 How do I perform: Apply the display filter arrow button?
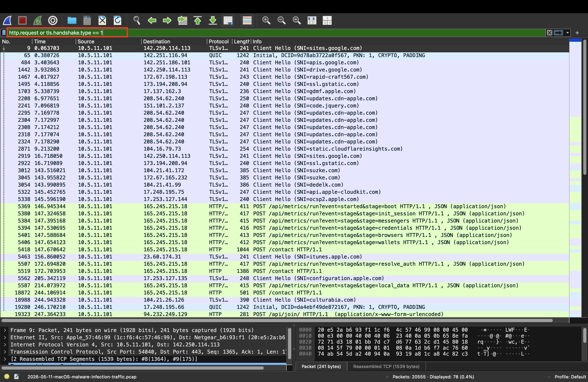click(x=558, y=33)
